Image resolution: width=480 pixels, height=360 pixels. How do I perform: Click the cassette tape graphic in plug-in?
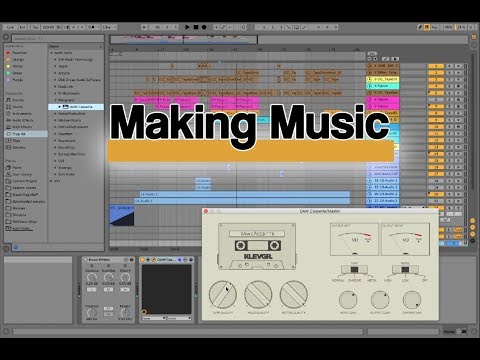click(257, 246)
